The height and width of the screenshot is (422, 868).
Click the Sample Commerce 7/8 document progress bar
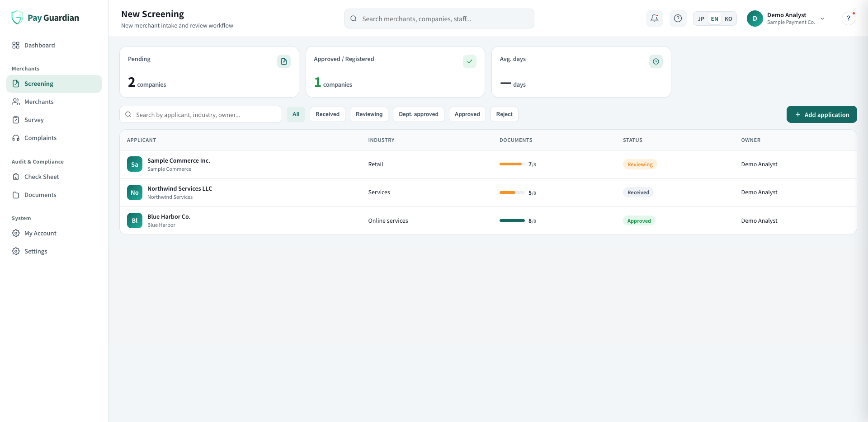(512, 164)
